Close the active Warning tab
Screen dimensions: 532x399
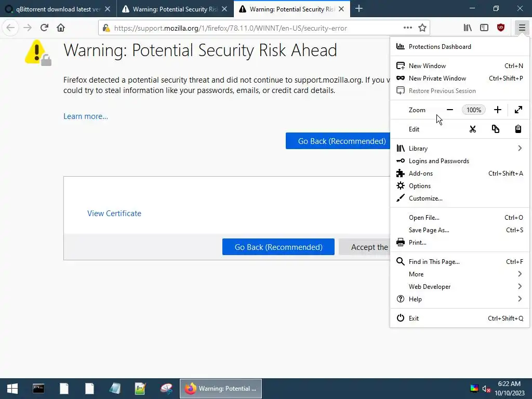coord(342,9)
